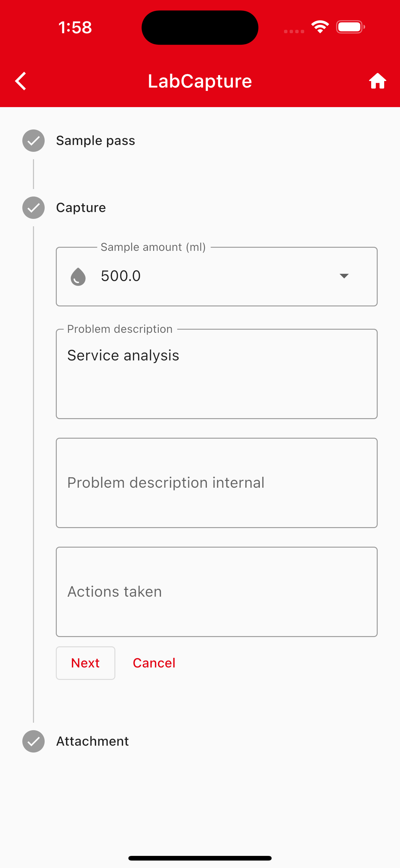Tap the Wi-Fi status icon
This screenshot has height=868, width=400.
(x=320, y=27)
